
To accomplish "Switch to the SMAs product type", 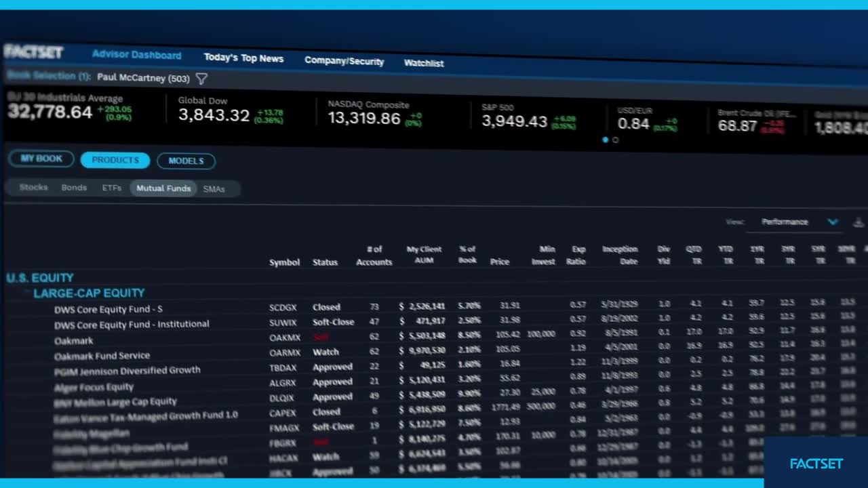I will (x=214, y=189).
